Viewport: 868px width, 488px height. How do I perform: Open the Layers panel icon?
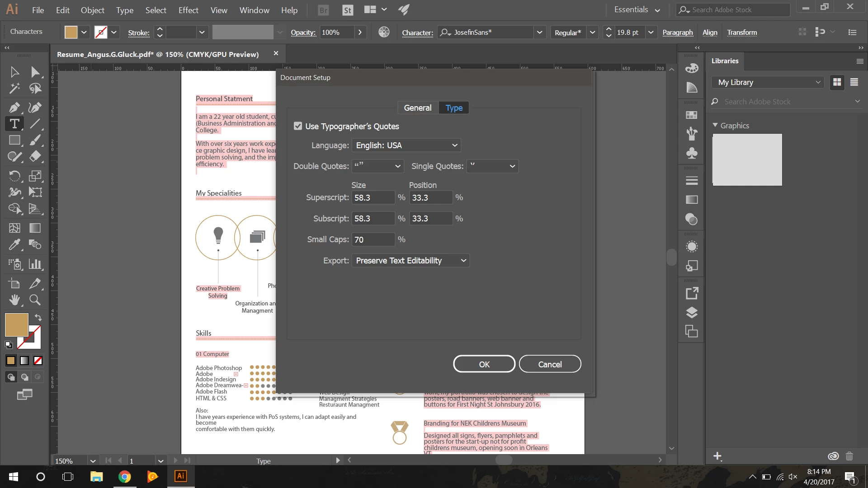coord(692,312)
